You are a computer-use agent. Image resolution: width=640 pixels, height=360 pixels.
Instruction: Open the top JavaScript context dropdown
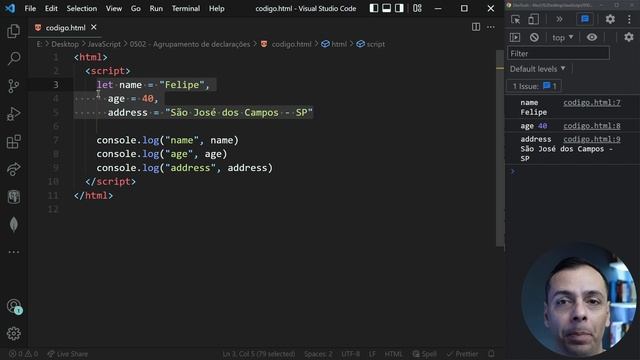pyautogui.click(x=562, y=38)
